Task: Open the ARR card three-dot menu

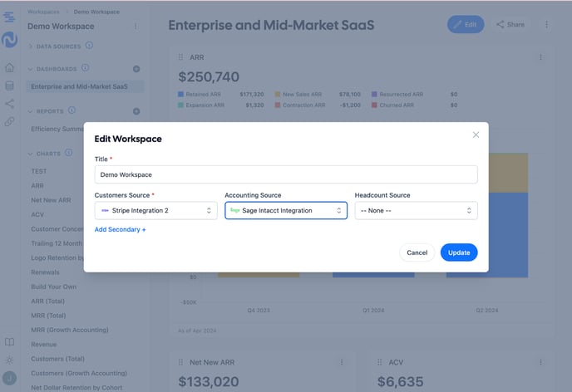Action: (x=540, y=57)
